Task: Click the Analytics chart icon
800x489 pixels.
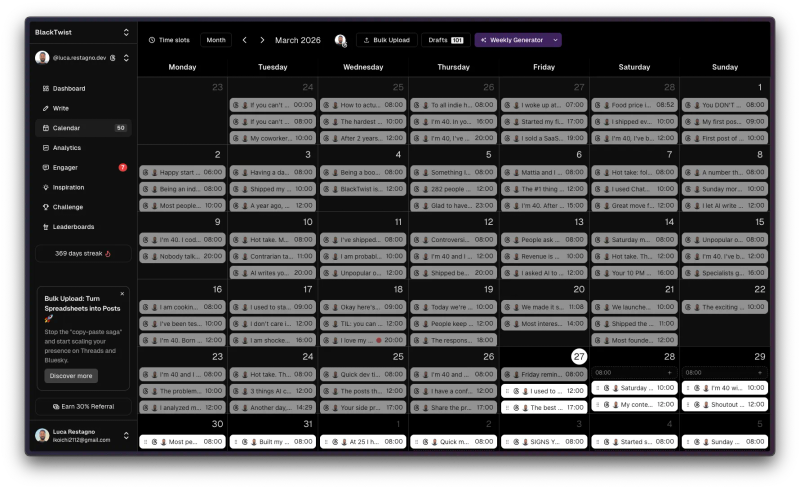Action: pos(46,148)
